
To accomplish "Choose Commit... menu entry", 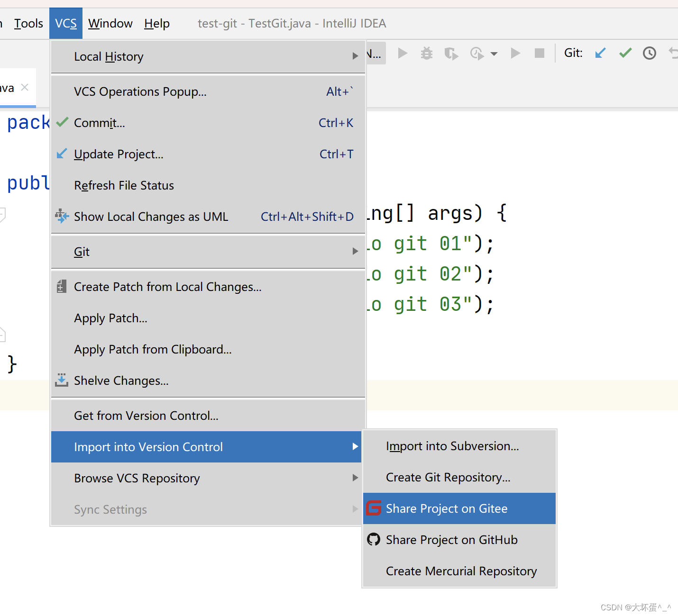I will pyautogui.click(x=208, y=123).
